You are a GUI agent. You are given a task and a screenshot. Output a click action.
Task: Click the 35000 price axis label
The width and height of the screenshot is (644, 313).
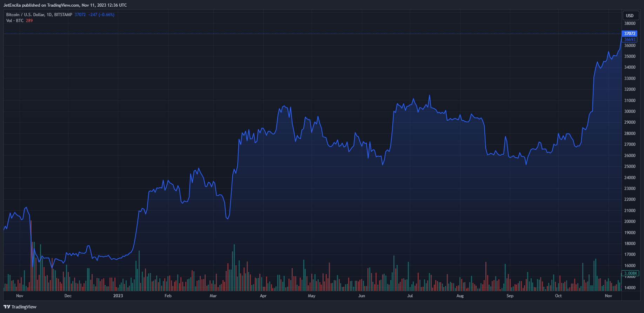coord(630,56)
